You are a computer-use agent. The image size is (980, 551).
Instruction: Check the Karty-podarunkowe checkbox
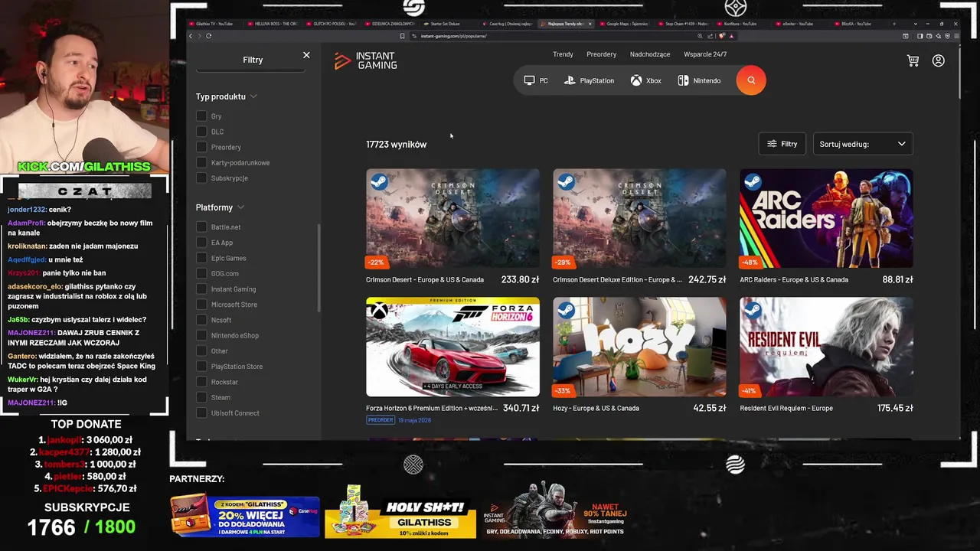pos(201,162)
